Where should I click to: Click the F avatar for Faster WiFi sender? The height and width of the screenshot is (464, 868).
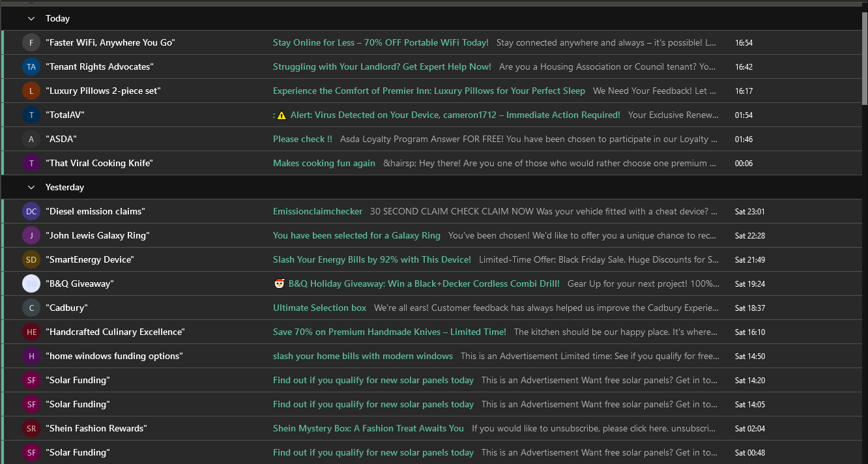coord(31,43)
